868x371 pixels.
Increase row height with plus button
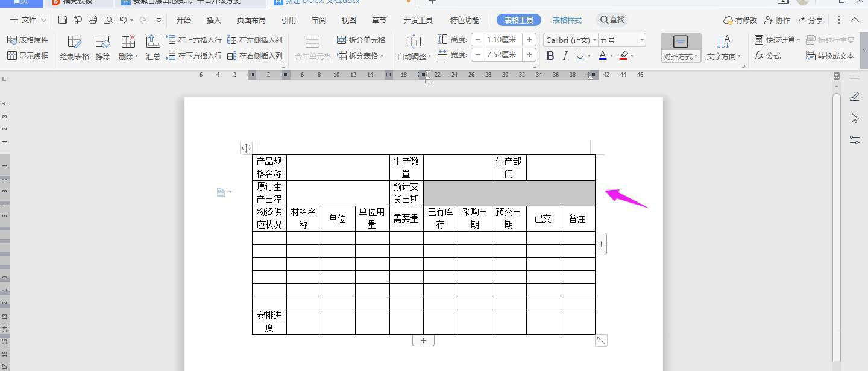tap(529, 40)
